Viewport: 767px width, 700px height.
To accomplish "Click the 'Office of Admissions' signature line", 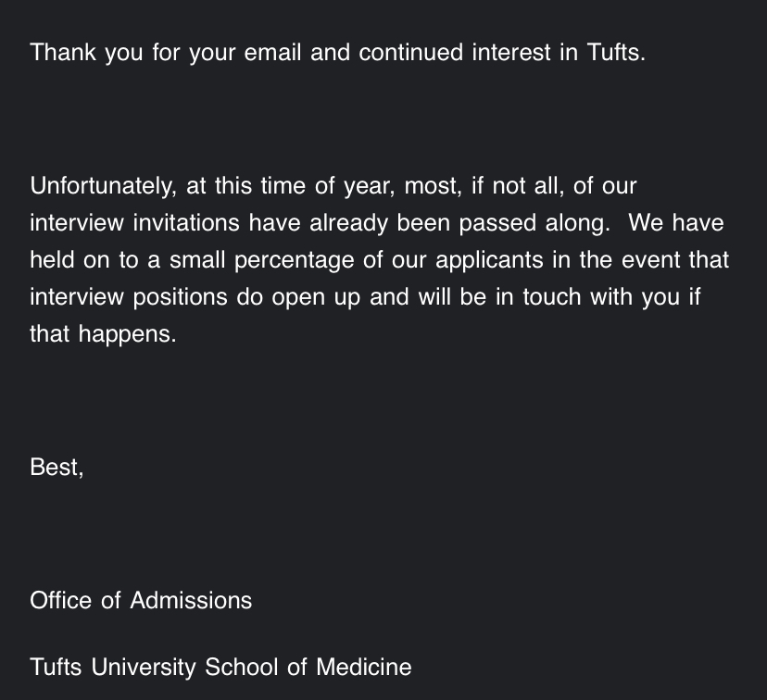I will [x=141, y=601].
